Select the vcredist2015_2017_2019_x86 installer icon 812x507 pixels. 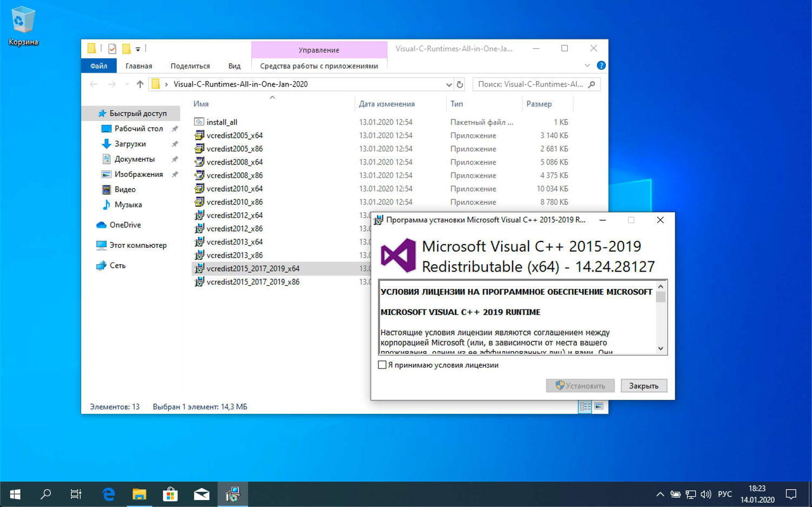[199, 282]
